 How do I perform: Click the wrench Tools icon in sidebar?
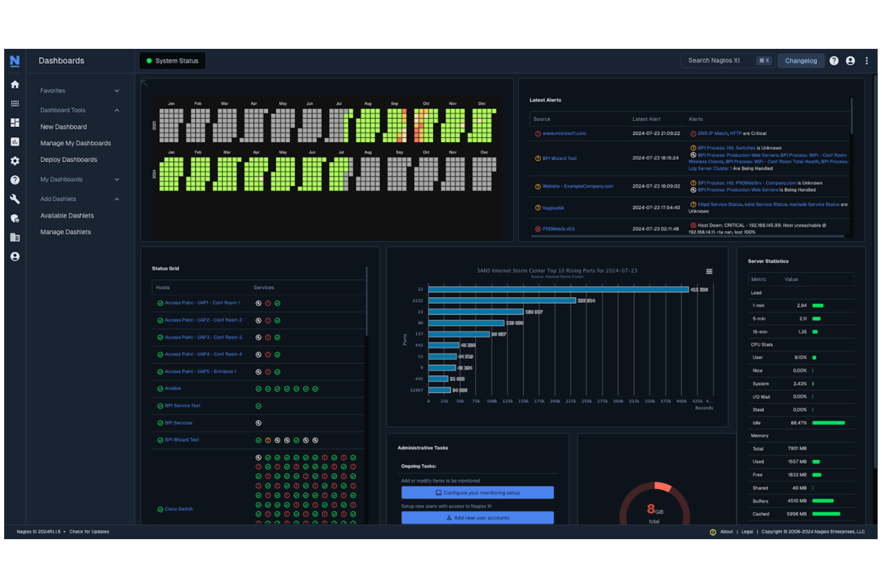pos(14,199)
